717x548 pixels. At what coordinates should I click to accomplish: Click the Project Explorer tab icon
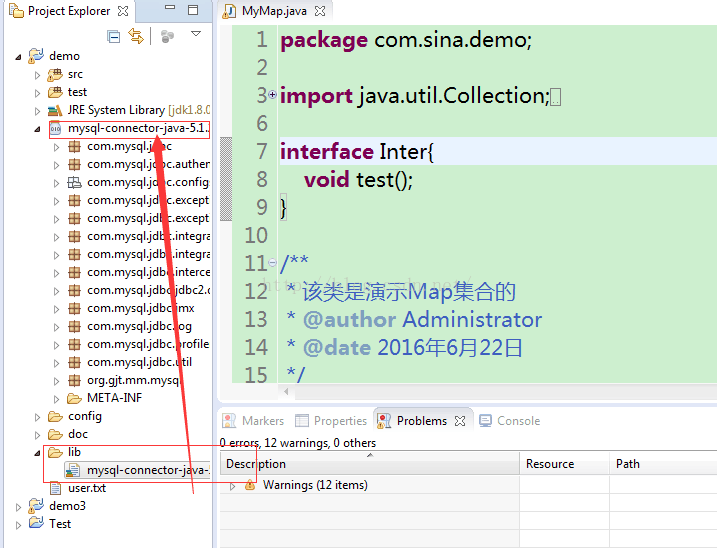coord(16,11)
